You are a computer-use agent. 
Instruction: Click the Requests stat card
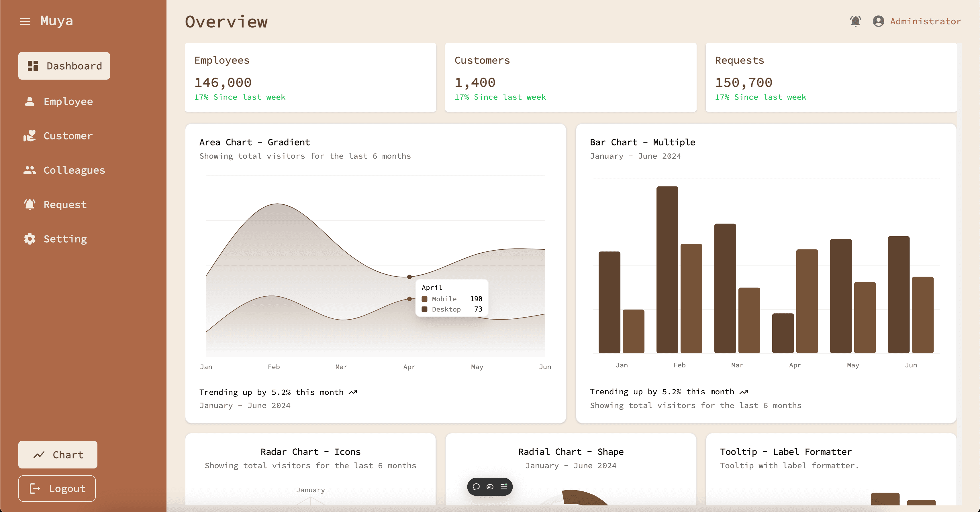(831, 77)
